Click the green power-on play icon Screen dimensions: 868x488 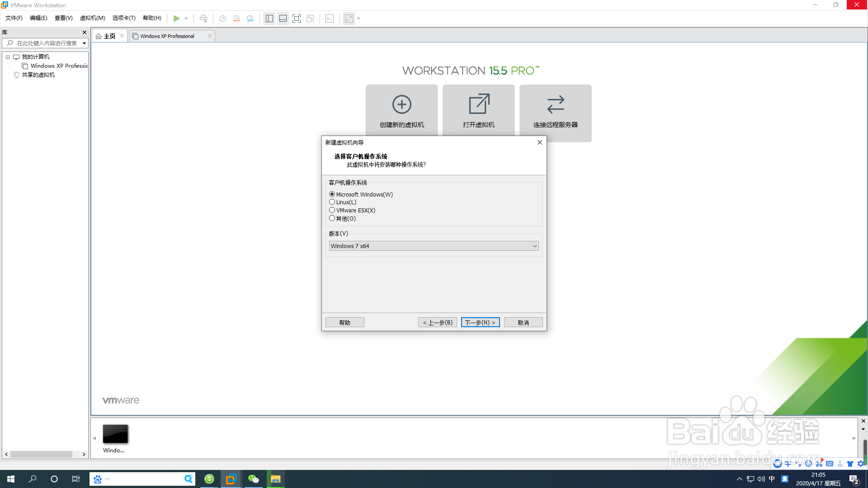tap(176, 19)
